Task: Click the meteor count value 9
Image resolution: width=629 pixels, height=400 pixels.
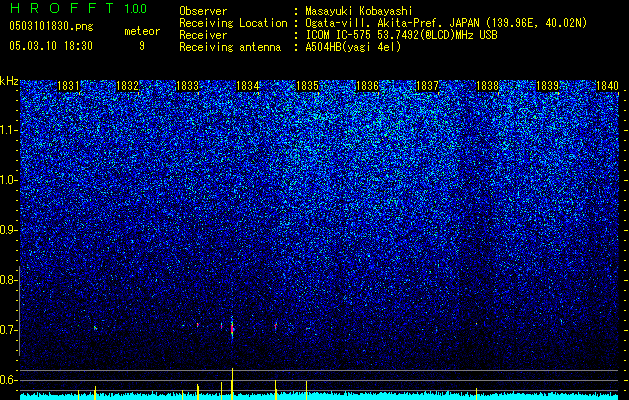Action: 142,46
